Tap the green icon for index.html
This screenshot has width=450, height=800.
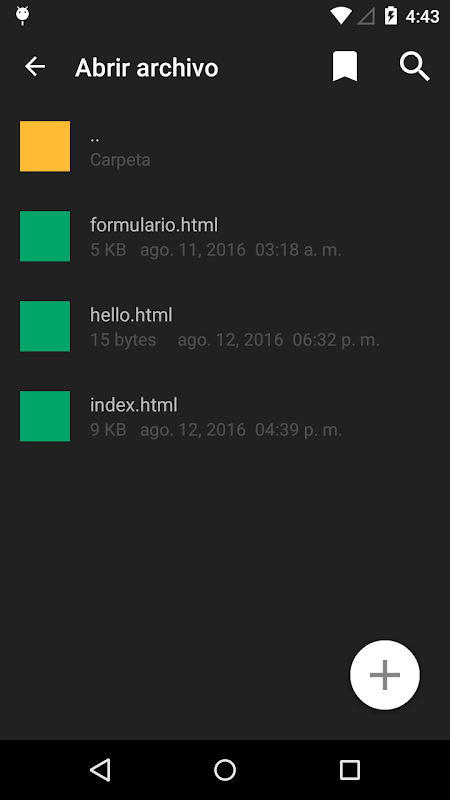[x=45, y=416]
